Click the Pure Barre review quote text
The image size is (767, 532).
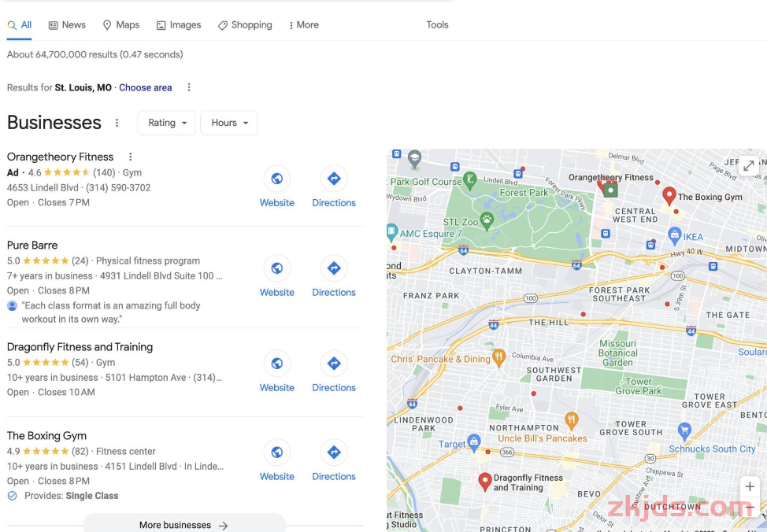[111, 312]
